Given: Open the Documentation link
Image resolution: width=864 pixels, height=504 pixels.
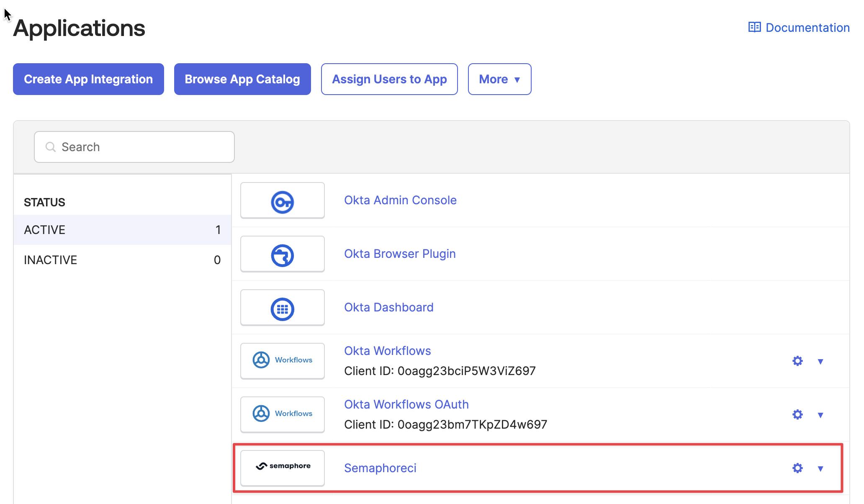Looking at the screenshot, I should click(799, 28).
